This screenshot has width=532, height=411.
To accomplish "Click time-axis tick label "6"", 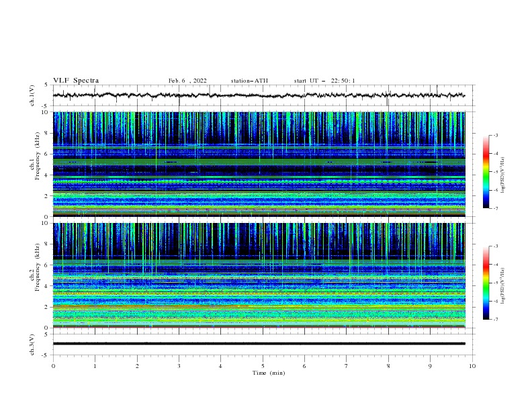I will 304,366.
